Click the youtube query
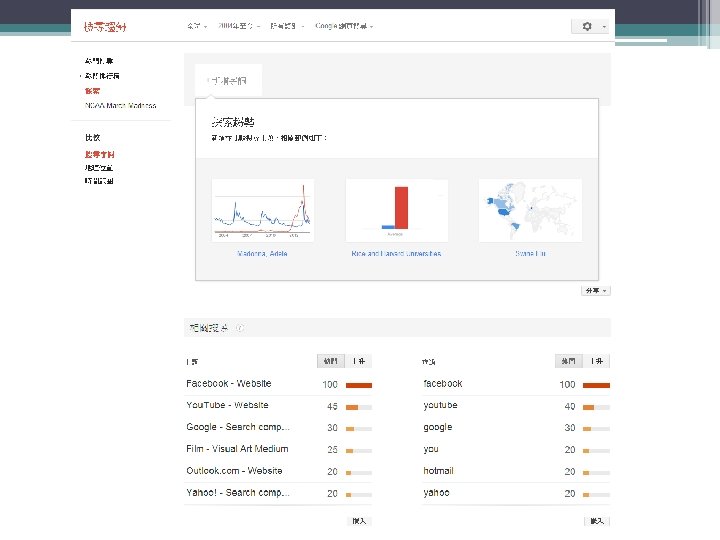The image size is (720, 540). point(440,405)
